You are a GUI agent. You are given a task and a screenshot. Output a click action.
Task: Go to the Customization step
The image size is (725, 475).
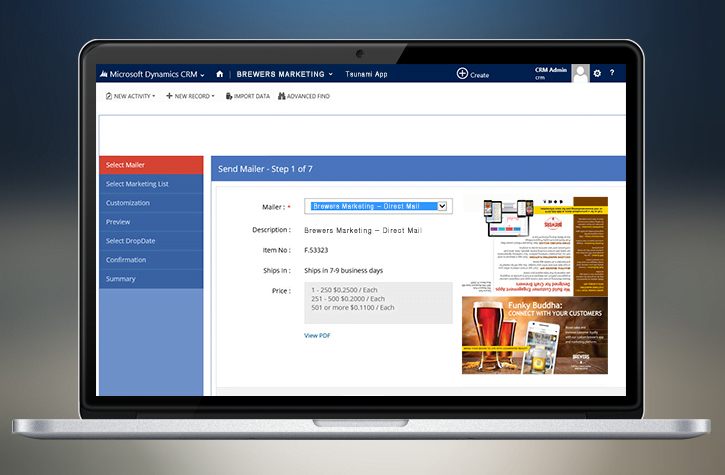pos(151,203)
